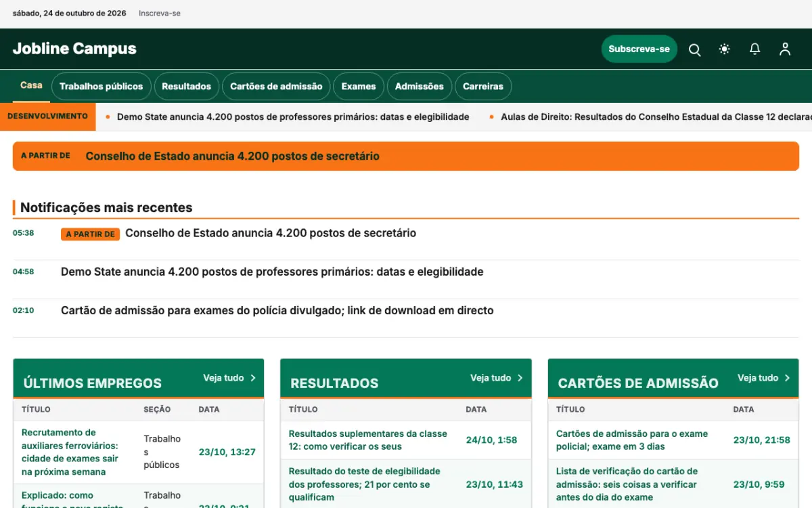
Task: Go to Cartões de admissão tab
Action: click(x=276, y=87)
